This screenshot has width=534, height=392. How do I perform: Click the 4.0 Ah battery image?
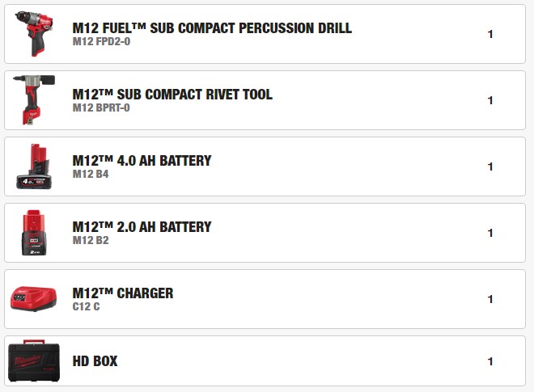coord(33,166)
